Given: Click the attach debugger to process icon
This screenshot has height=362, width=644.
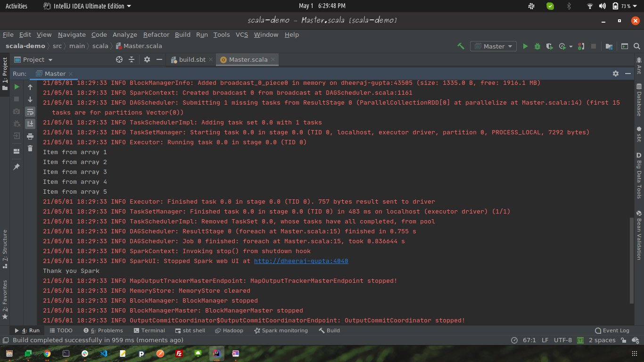Looking at the screenshot, I should point(581,46).
